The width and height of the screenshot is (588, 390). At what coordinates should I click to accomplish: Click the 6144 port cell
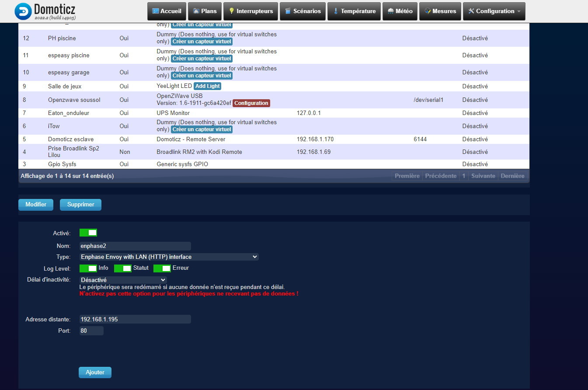pyautogui.click(x=420, y=139)
